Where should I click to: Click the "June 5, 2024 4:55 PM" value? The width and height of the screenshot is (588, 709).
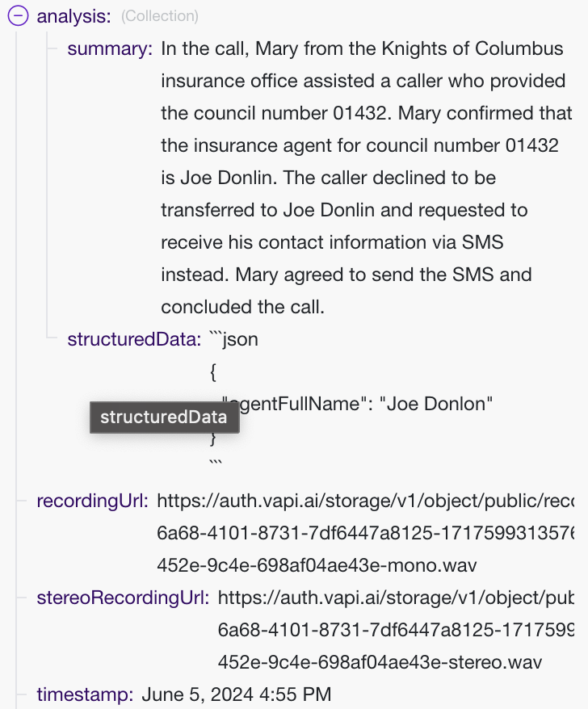coord(236,694)
